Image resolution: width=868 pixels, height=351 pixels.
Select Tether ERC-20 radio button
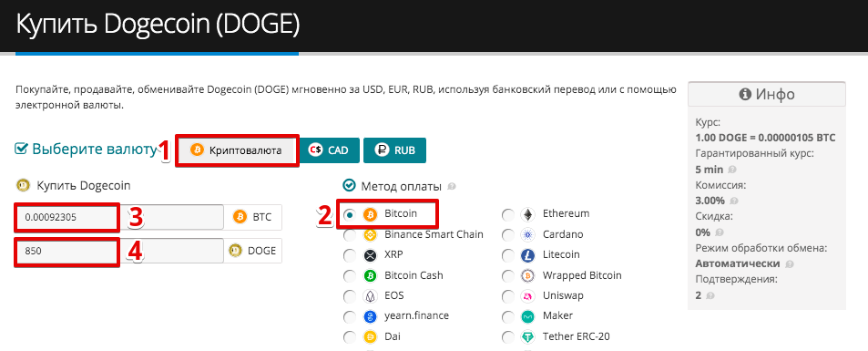508,337
